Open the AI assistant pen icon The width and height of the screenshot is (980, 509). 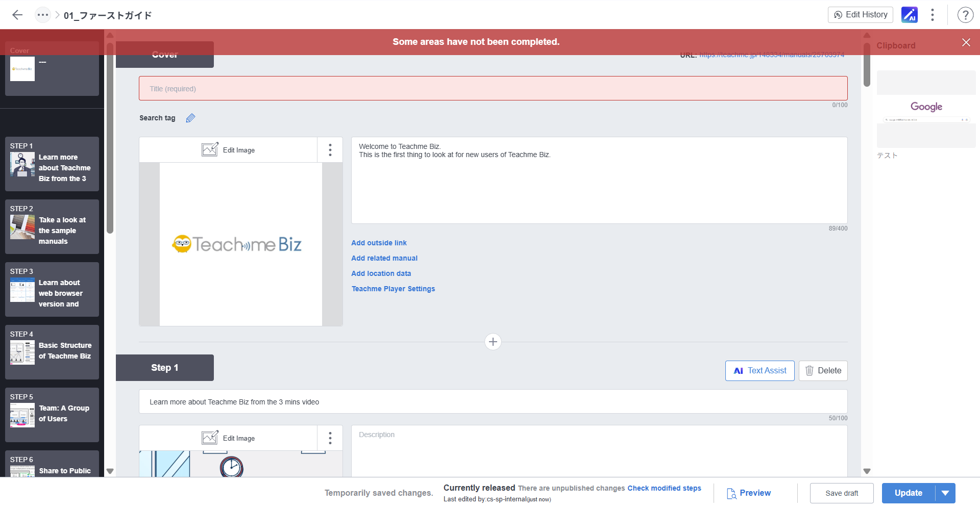(x=909, y=15)
